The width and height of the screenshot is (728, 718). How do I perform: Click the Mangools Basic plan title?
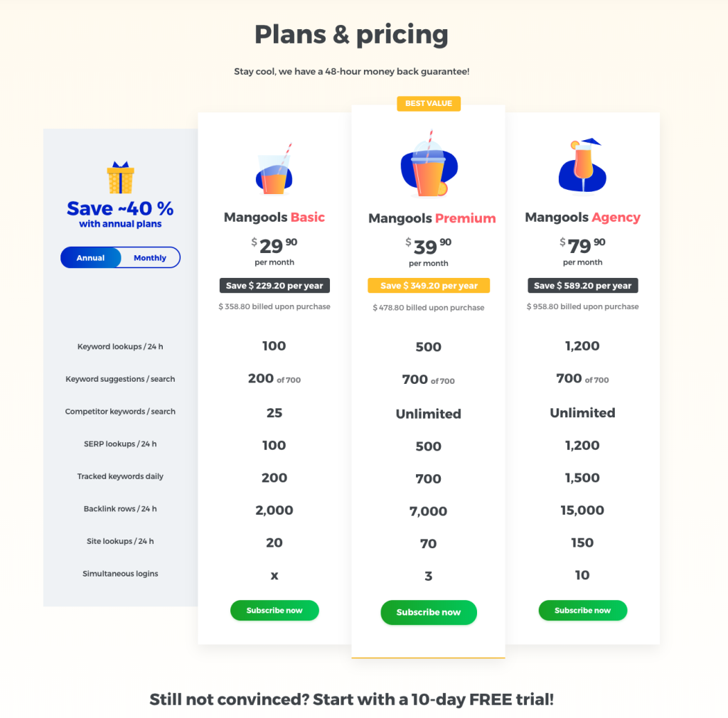pyautogui.click(x=274, y=218)
